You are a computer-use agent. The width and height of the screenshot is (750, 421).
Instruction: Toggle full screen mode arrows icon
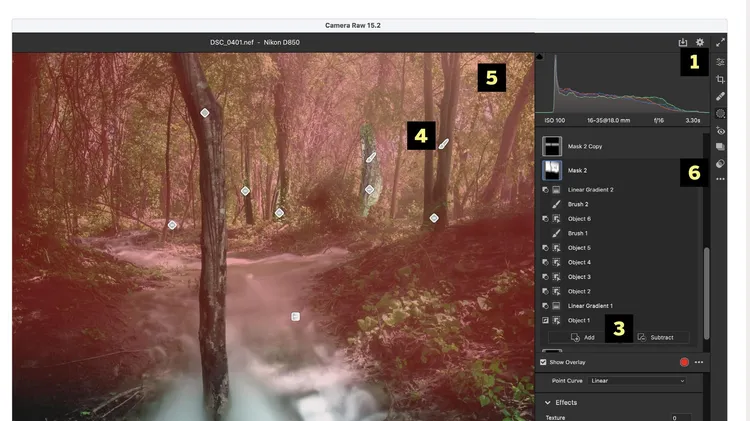click(720, 43)
